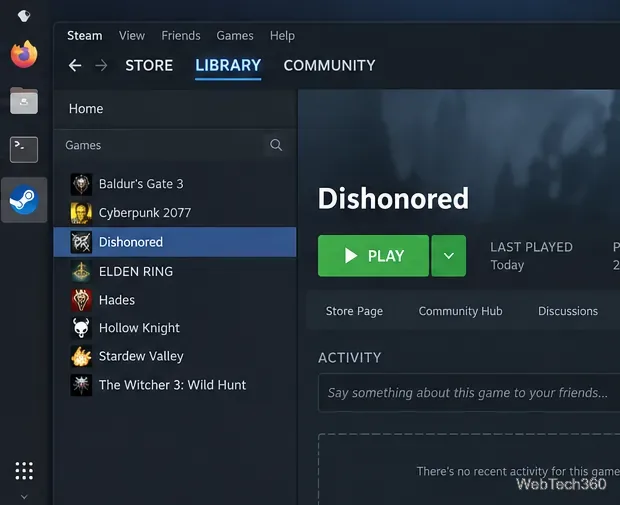Open the Files manager in dock
Screen dimensions: 620x505
(x=24, y=101)
